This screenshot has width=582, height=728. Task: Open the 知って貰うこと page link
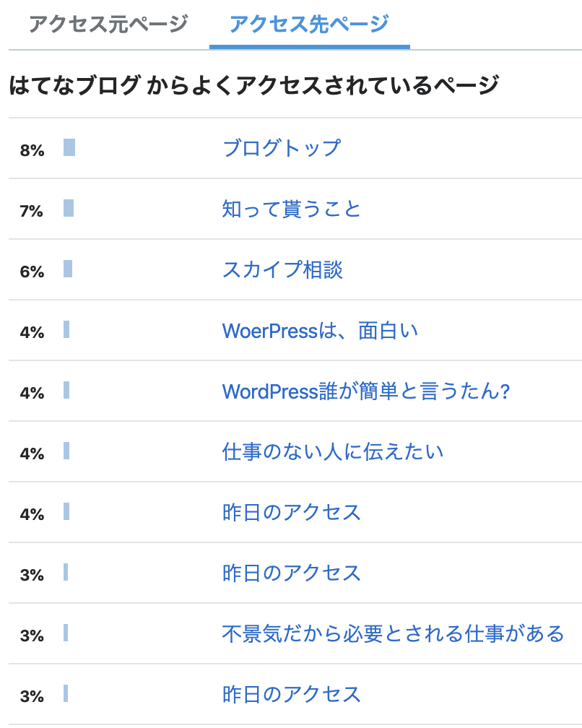pos(292,209)
